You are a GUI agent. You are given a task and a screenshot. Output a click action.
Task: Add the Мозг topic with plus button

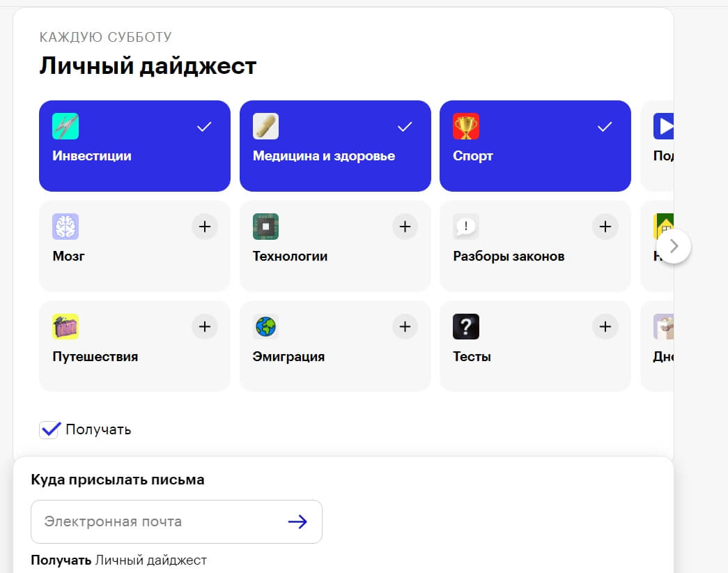[x=205, y=227]
